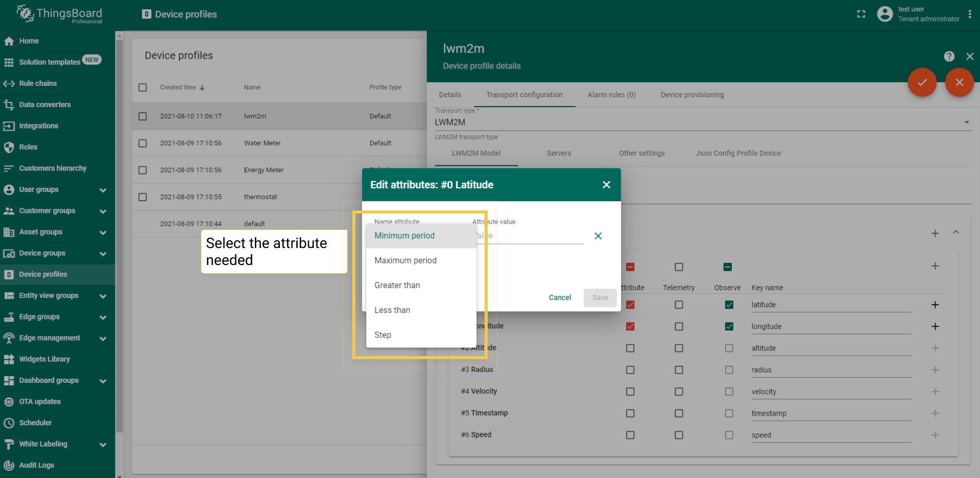Open Rule chains in sidebar

38,83
